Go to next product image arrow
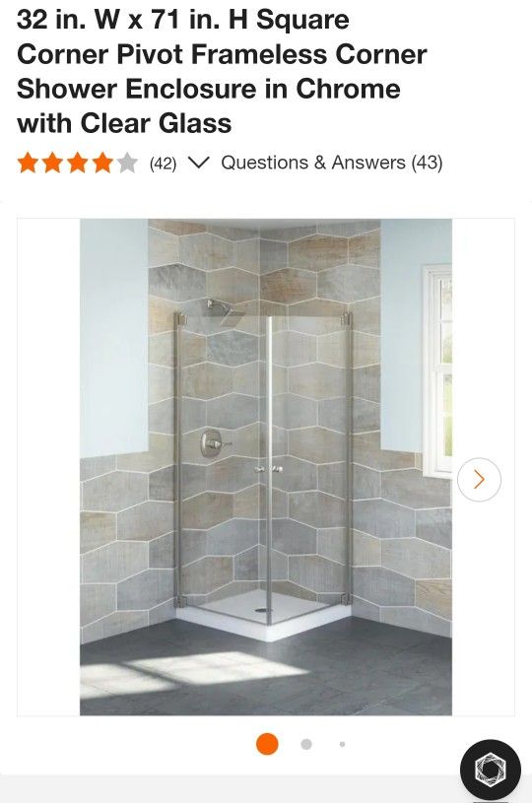 click(x=479, y=480)
